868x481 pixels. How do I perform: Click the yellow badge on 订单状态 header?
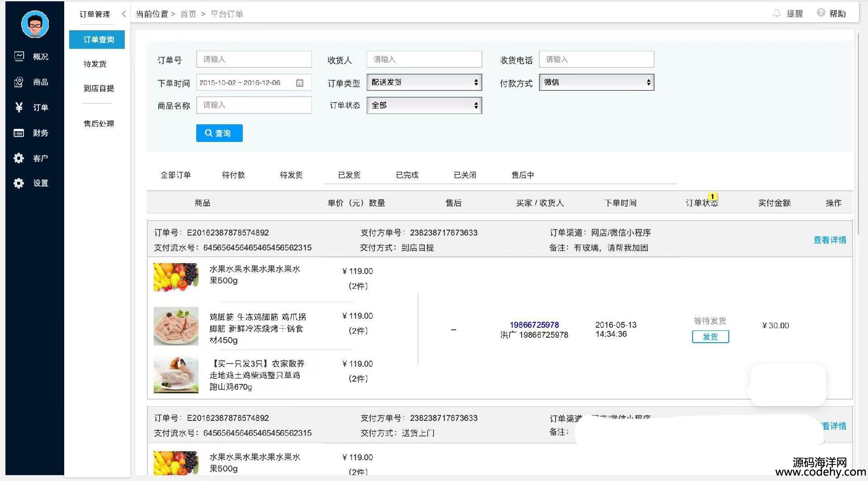[713, 196]
